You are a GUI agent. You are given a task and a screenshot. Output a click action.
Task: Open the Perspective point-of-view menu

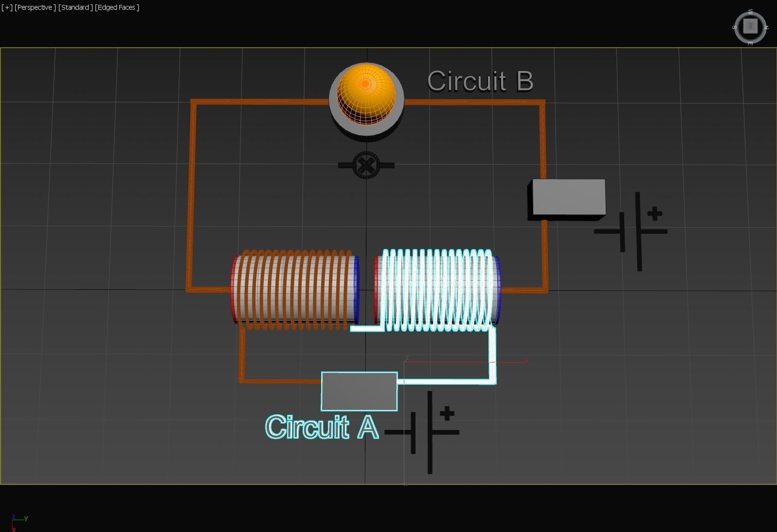(x=35, y=7)
